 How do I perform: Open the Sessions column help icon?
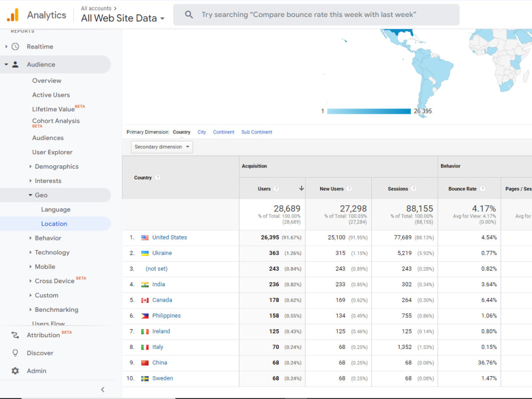pyautogui.click(x=413, y=189)
